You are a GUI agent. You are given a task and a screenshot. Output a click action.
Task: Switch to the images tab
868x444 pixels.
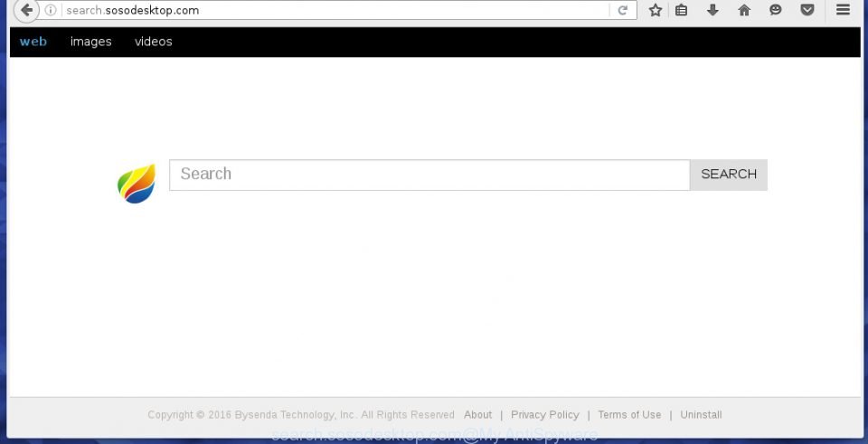coord(90,42)
